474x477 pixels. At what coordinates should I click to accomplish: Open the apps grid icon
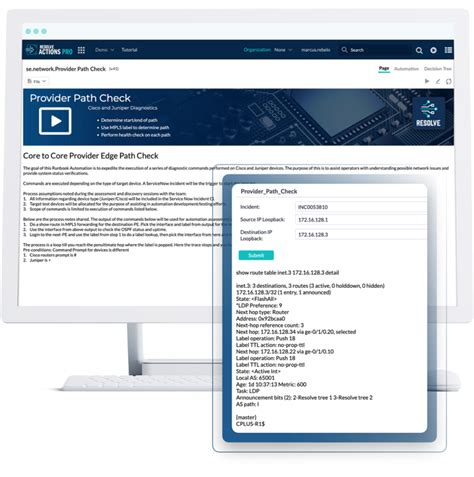click(81, 50)
